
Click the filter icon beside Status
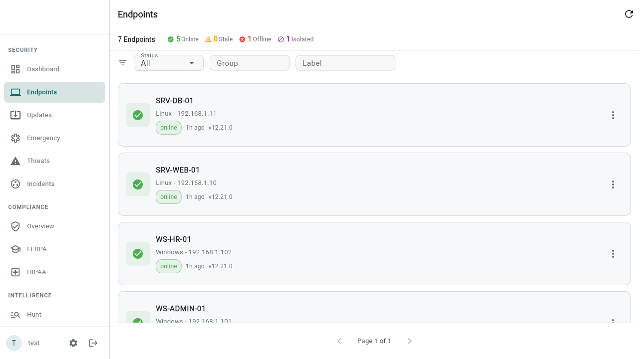pyautogui.click(x=123, y=63)
